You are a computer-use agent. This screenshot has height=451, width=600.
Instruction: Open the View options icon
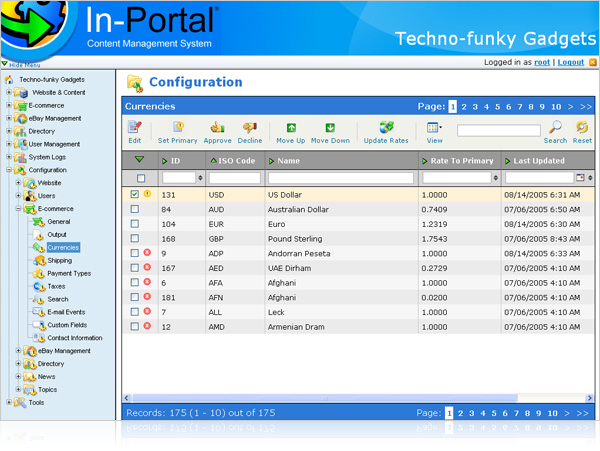[x=434, y=127]
